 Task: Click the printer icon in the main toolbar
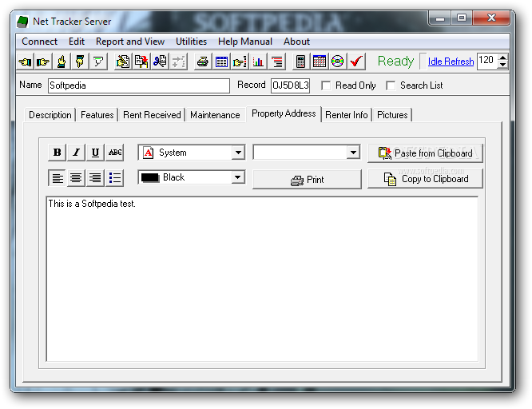[203, 62]
